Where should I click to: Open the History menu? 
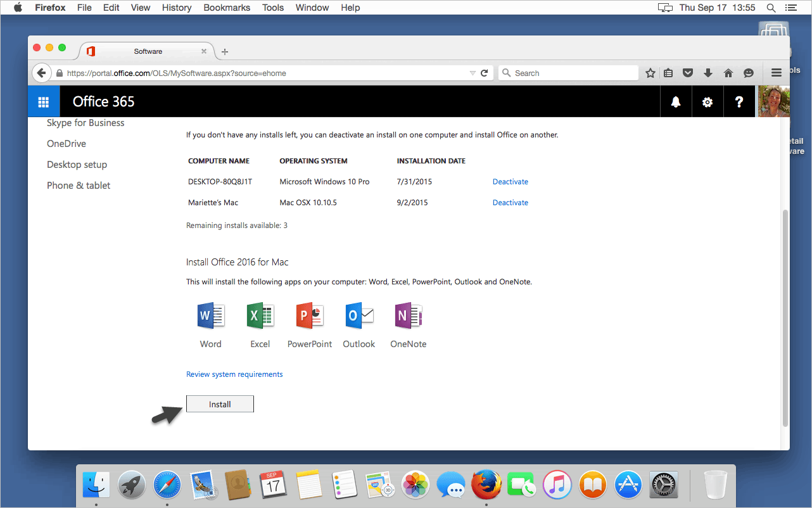(177, 8)
